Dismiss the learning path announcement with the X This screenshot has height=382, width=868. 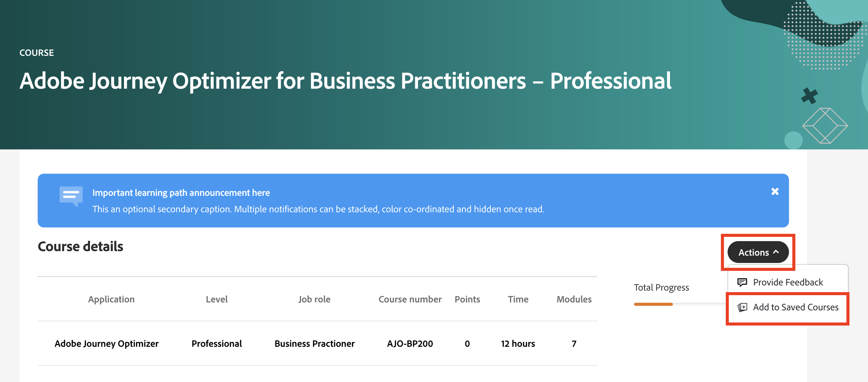775,192
